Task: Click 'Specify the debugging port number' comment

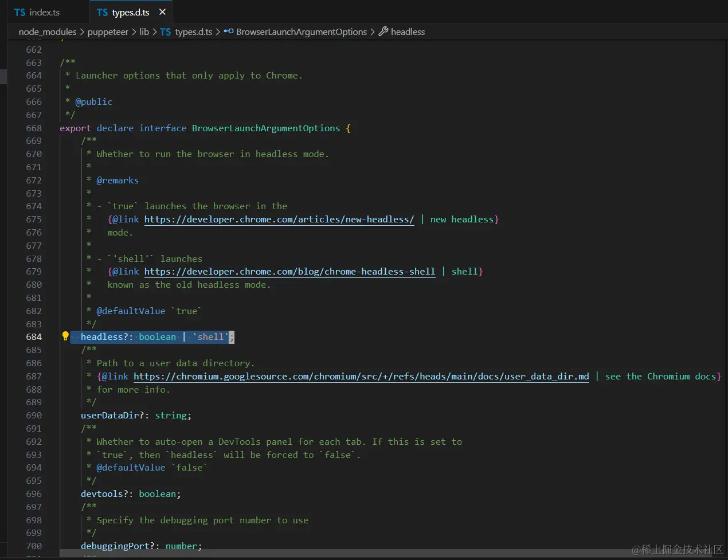Action: click(x=202, y=520)
